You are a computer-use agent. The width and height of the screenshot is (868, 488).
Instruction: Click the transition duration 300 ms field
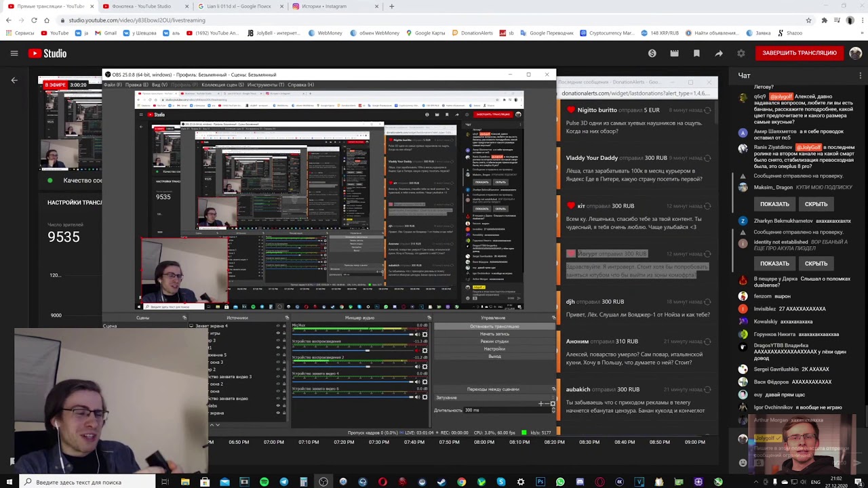click(x=507, y=410)
